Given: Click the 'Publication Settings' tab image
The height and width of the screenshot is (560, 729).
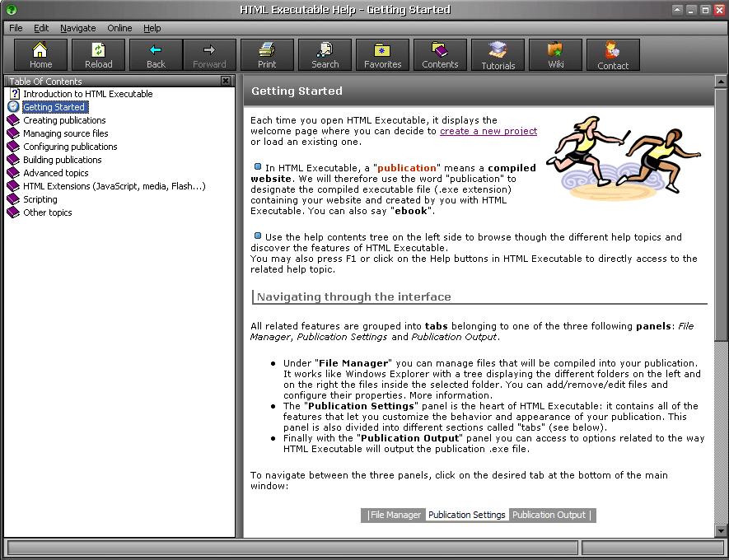Looking at the screenshot, I should click(467, 515).
